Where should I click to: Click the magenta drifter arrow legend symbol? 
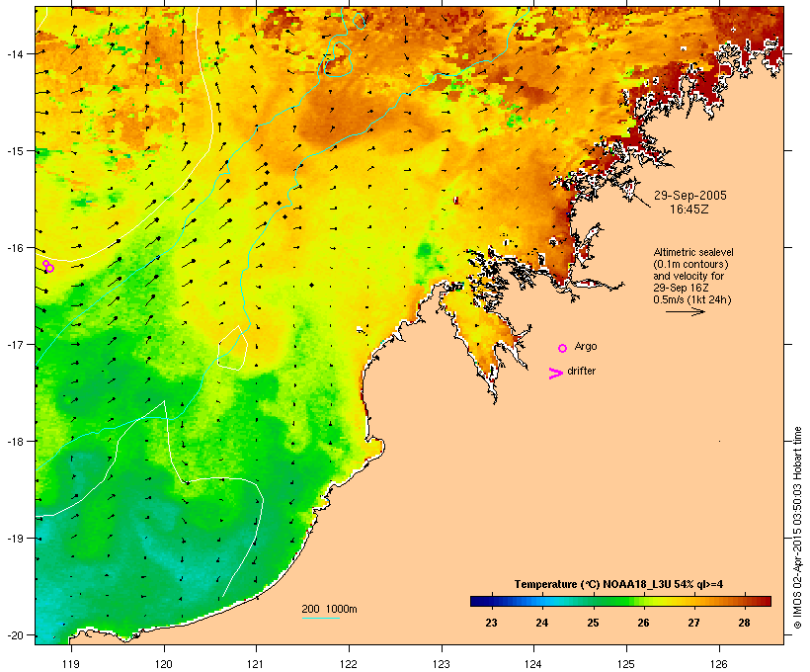tap(556, 374)
